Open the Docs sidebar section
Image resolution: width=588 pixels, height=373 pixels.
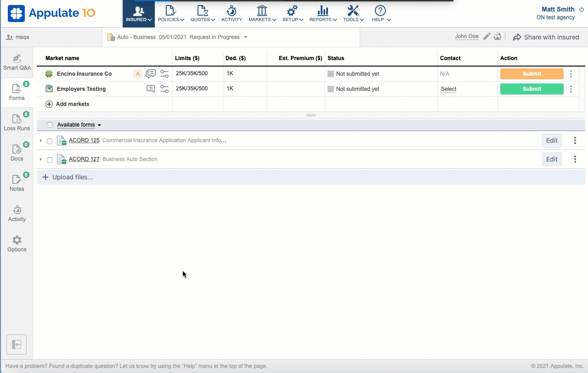17,153
